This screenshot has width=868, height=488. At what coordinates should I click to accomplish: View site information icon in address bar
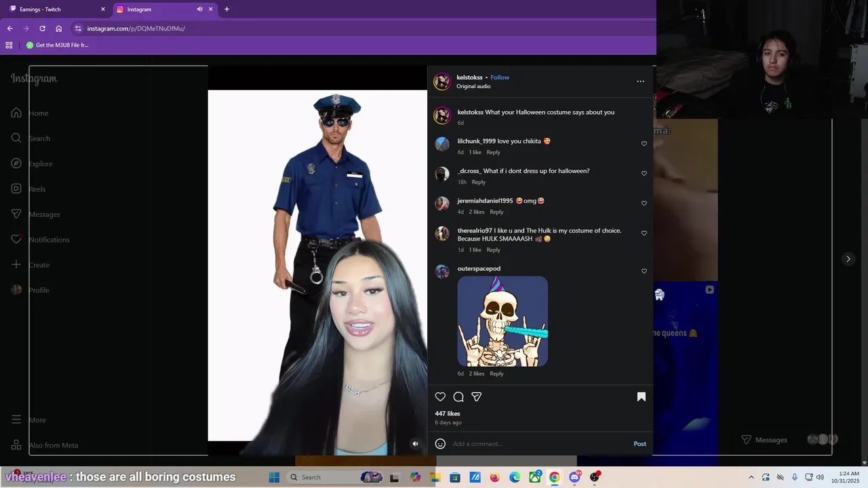pos(78,28)
